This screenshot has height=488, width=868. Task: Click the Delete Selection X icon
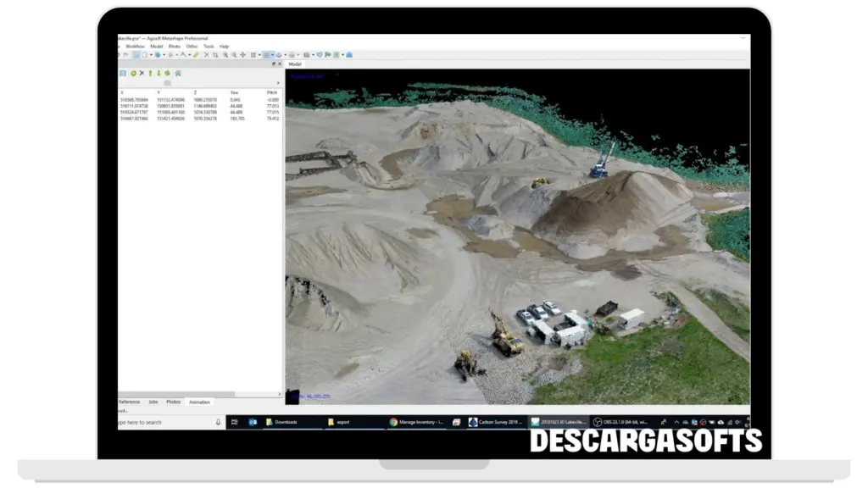pyautogui.click(x=206, y=55)
